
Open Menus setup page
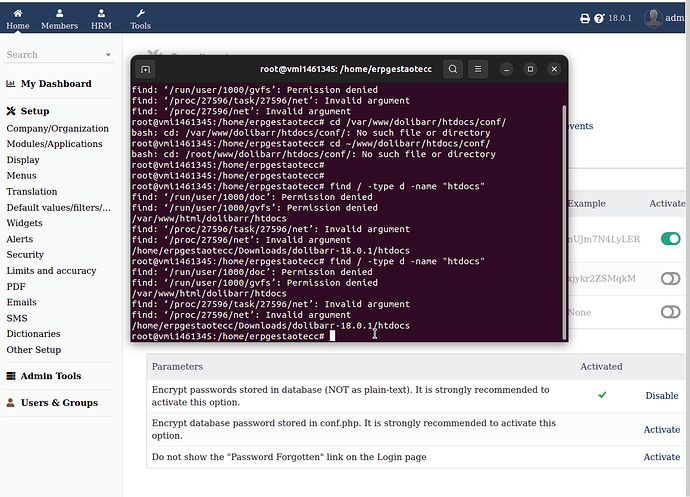pos(22,176)
